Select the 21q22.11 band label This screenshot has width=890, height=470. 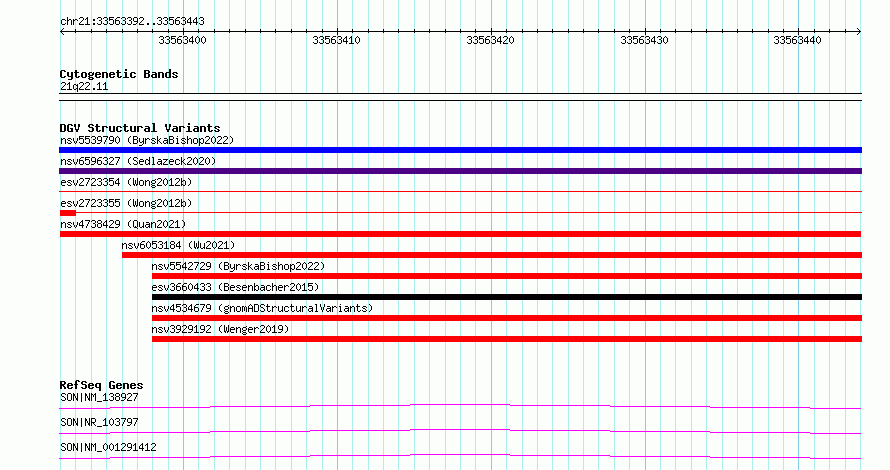[x=84, y=87]
